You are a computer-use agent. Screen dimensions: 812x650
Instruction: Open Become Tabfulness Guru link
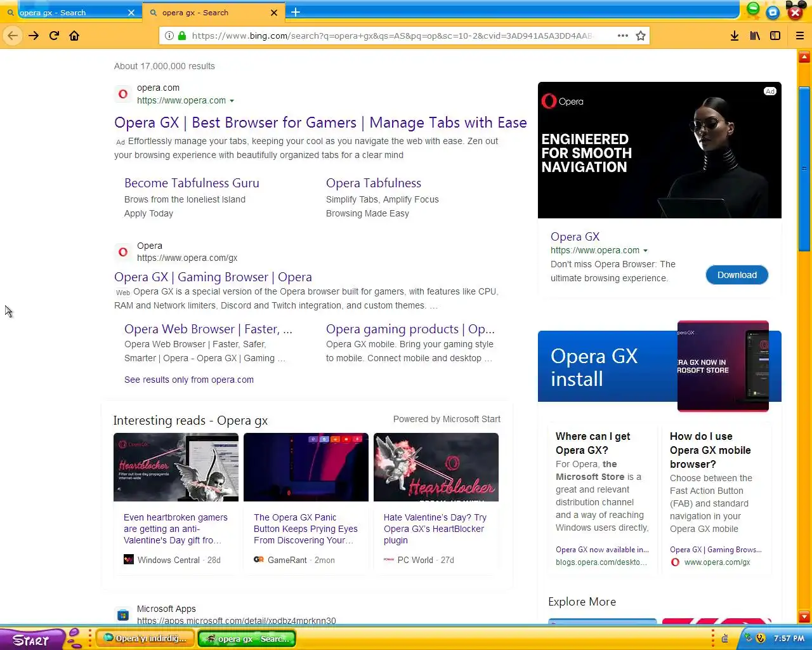[x=192, y=183]
